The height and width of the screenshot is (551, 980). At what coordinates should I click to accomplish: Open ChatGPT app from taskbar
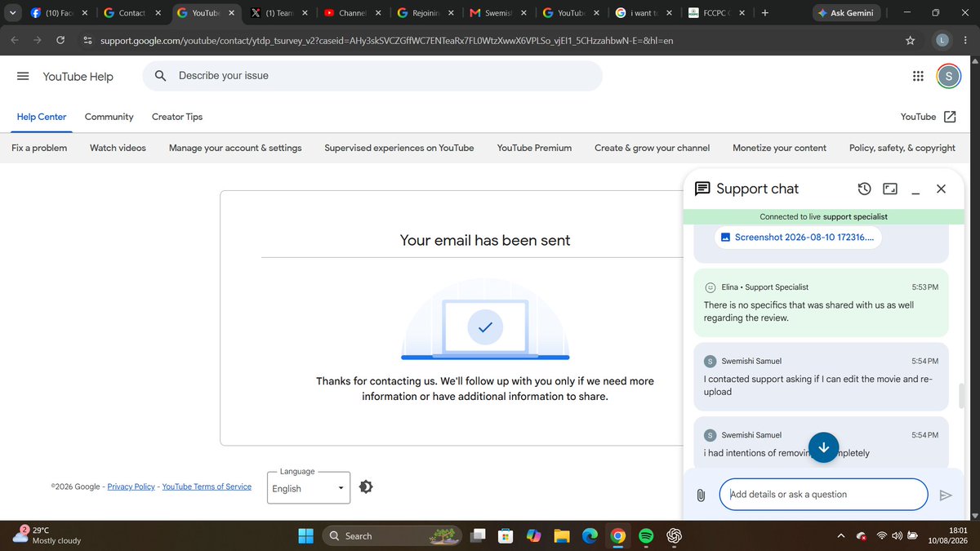pyautogui.click(x=674, y=536)
